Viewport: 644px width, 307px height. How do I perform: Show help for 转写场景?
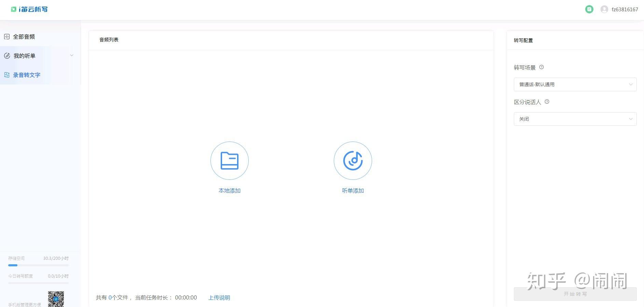542,67
